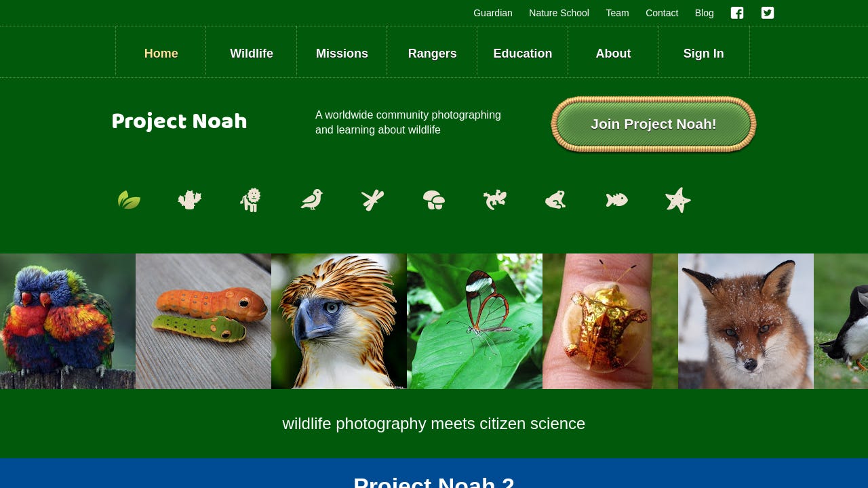Select the leaf plants category icon
The width and height of the screenshot is (868, 488).
[x=129, y=200]
